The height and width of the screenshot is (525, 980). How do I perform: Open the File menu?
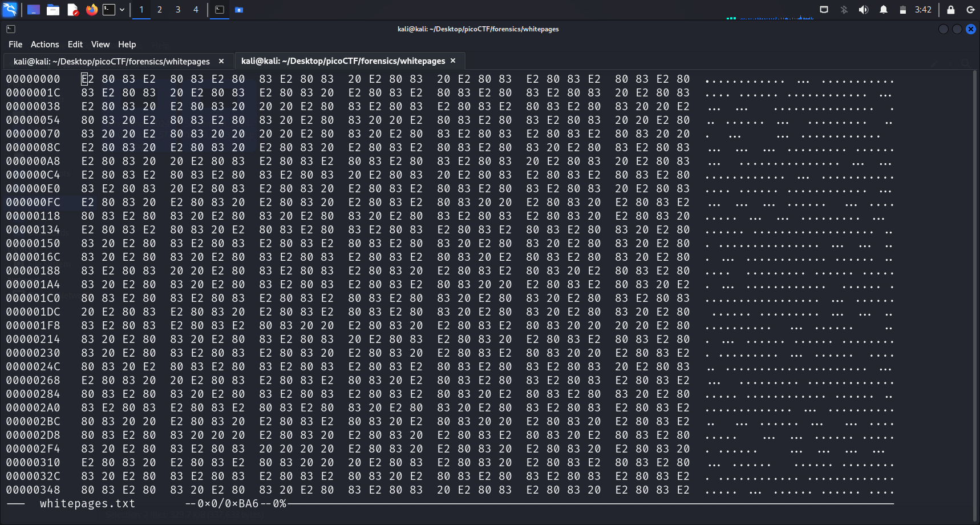coord(15,45)
